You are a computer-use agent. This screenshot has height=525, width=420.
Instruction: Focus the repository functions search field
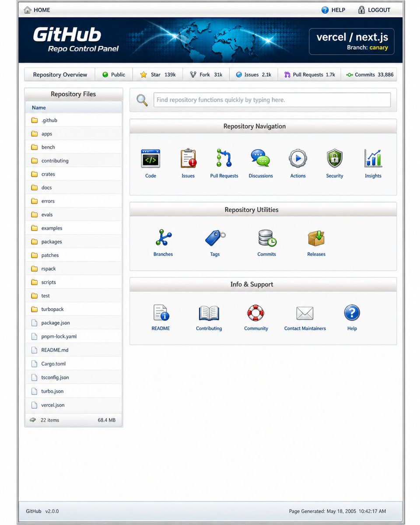click(x=272, y=100)
